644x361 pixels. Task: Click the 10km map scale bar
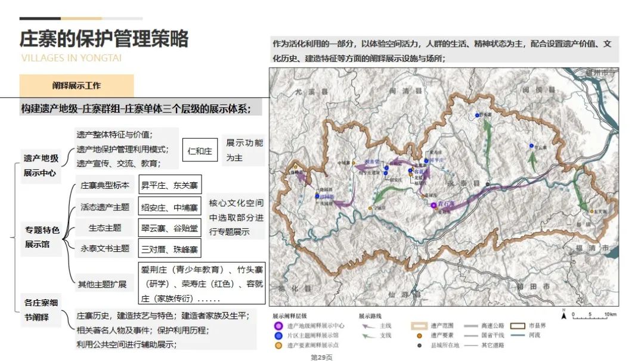pyautogui.click(x=595, y=316)
